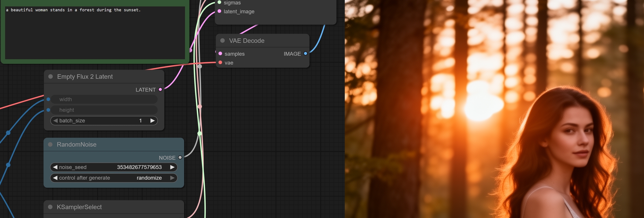
Task: Select next control after generate option arrow
Action: [x=172, y=178]
